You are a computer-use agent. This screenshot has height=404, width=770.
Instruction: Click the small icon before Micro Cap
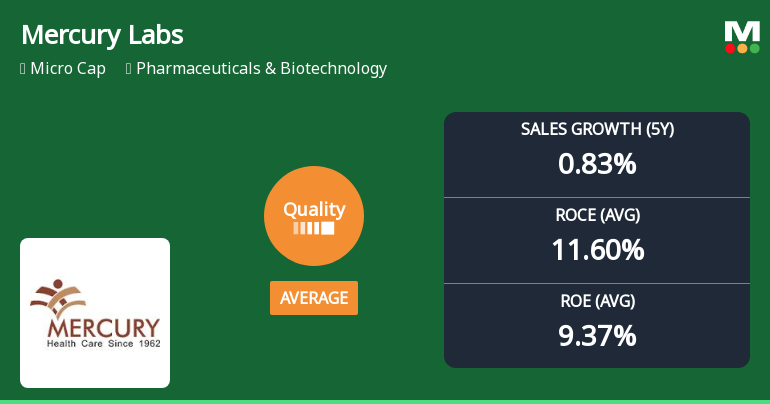coord(23,69)
